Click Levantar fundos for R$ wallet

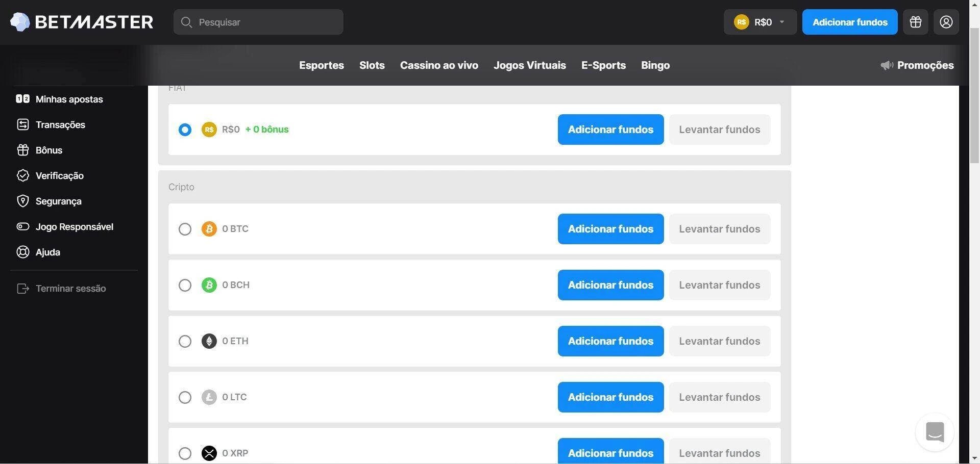pyautogui.click(x=720, y=130)
